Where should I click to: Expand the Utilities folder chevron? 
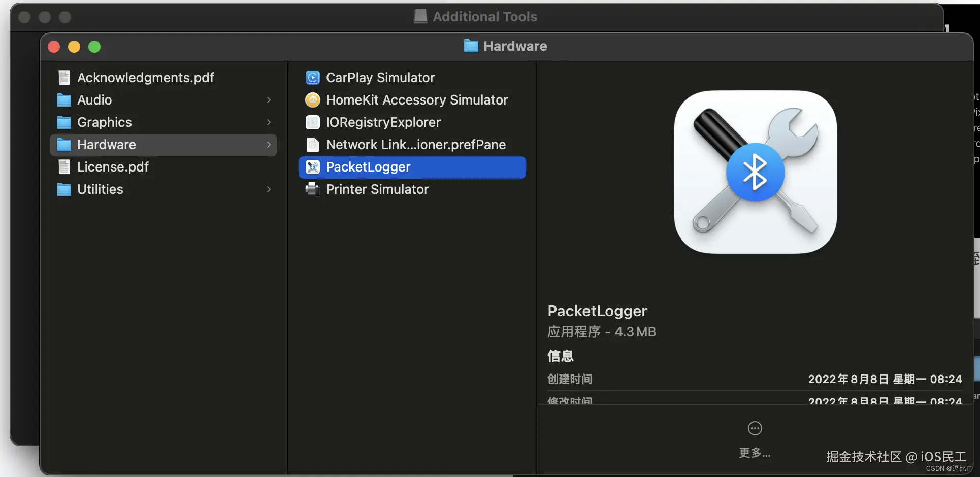[269, 189]
